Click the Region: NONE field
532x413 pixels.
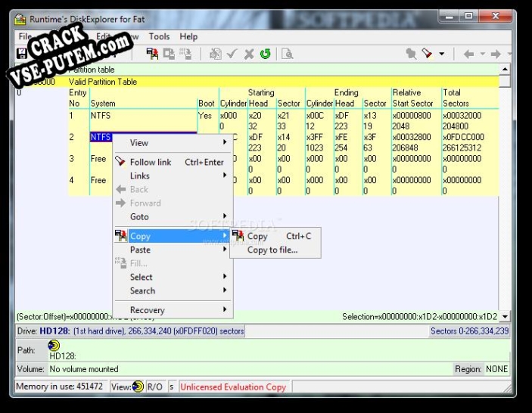pyautogui.click(x=481, y=369)
